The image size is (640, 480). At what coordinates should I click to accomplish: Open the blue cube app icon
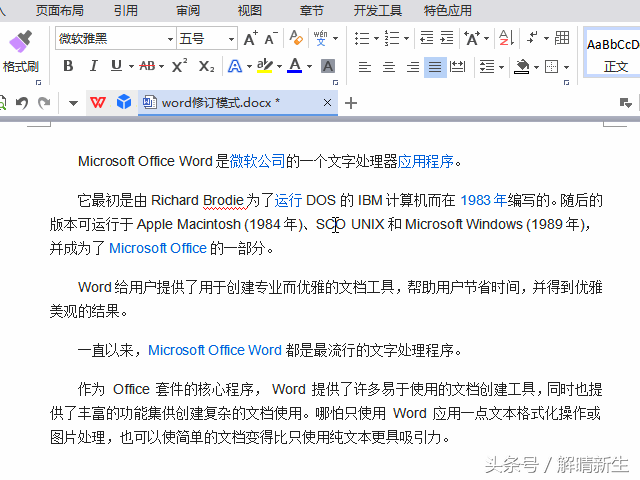tap(124, 102)
